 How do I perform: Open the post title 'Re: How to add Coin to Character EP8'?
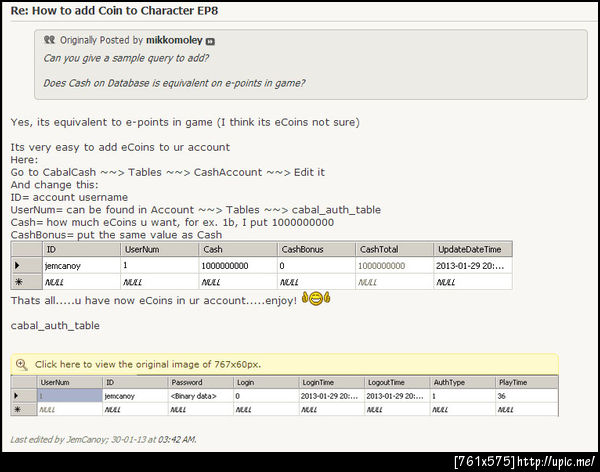(114, 11)
